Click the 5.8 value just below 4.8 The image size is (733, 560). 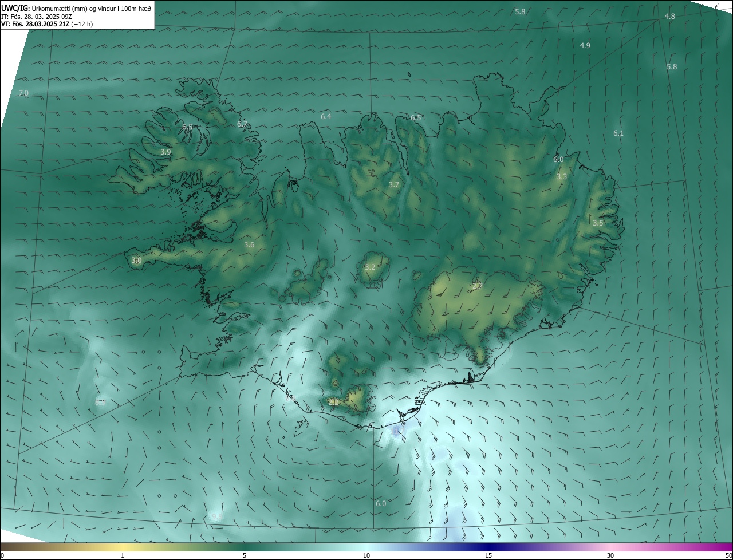point(672,67)
